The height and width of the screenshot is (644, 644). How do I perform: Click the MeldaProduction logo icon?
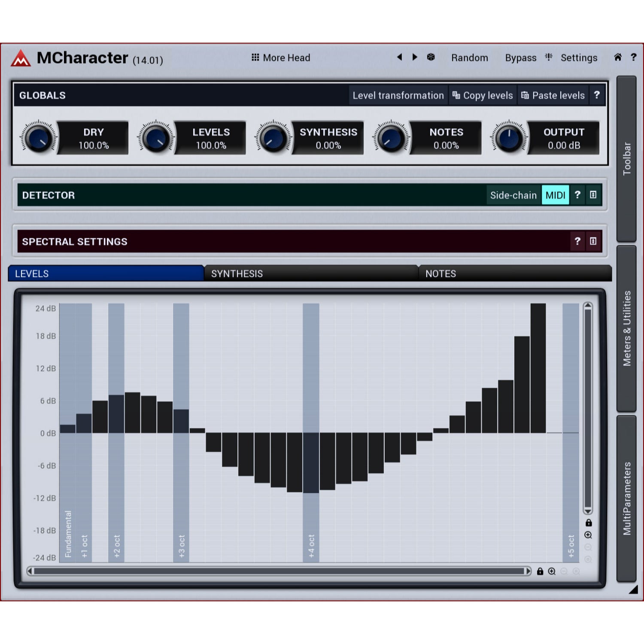pyautogui.click(x=21, y=58)
